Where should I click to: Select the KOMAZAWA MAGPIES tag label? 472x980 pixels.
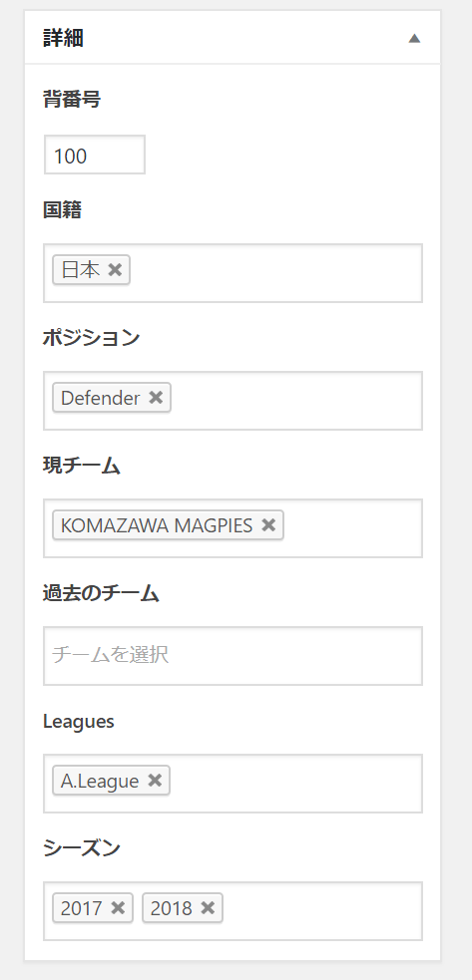coord(157,525)
